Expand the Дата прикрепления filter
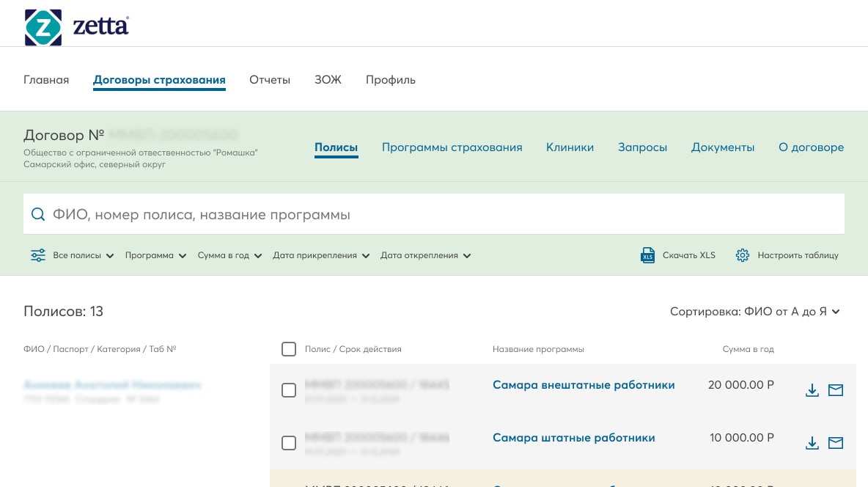 pos(320,255)
